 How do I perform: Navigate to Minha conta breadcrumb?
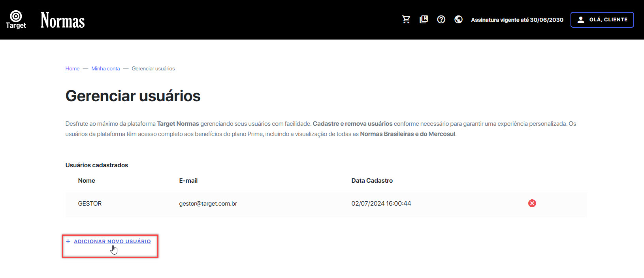click(x=105, y=68)
